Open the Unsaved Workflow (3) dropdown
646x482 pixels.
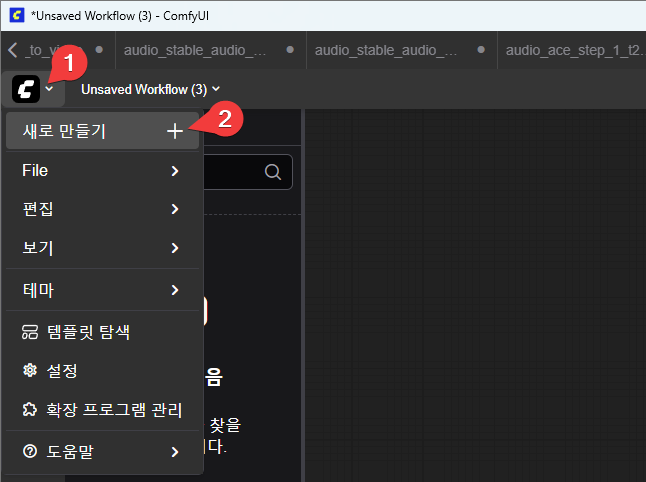[150, 89]
